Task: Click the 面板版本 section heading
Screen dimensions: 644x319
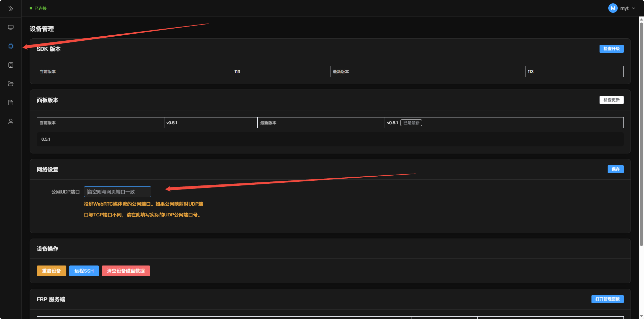Action: point(47,100)
